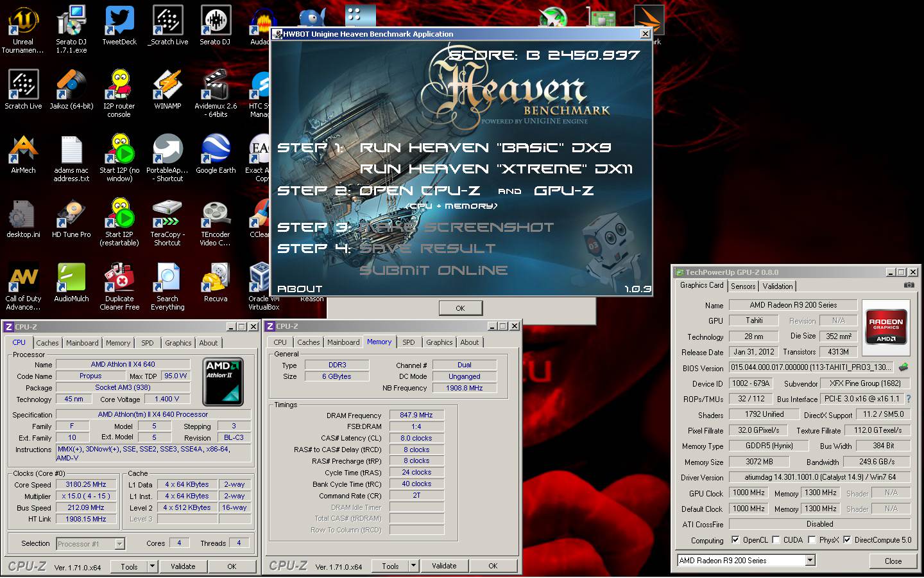
Task: Open the SPD tab in left CPU-Z
Action: coord(148,343)
